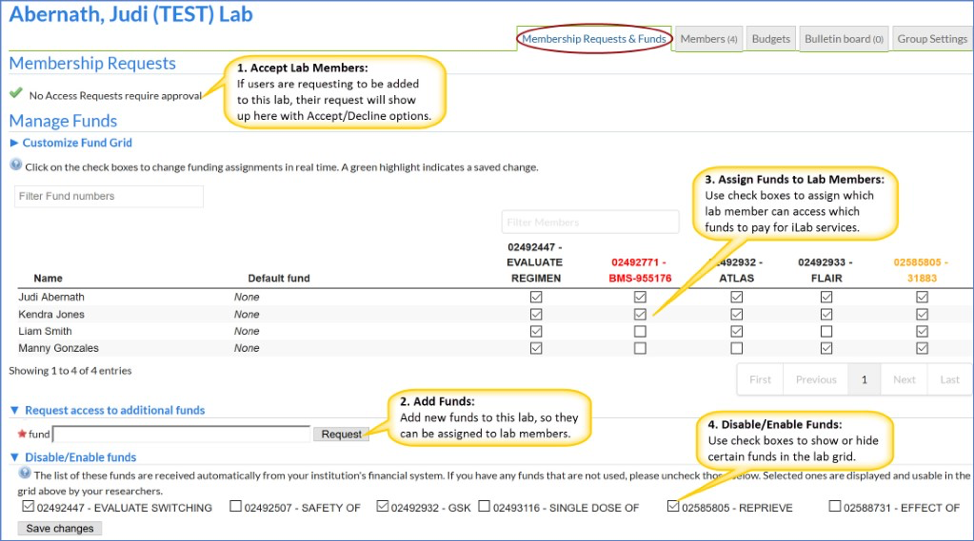Click Next pagination button

[x=904, y=380]
